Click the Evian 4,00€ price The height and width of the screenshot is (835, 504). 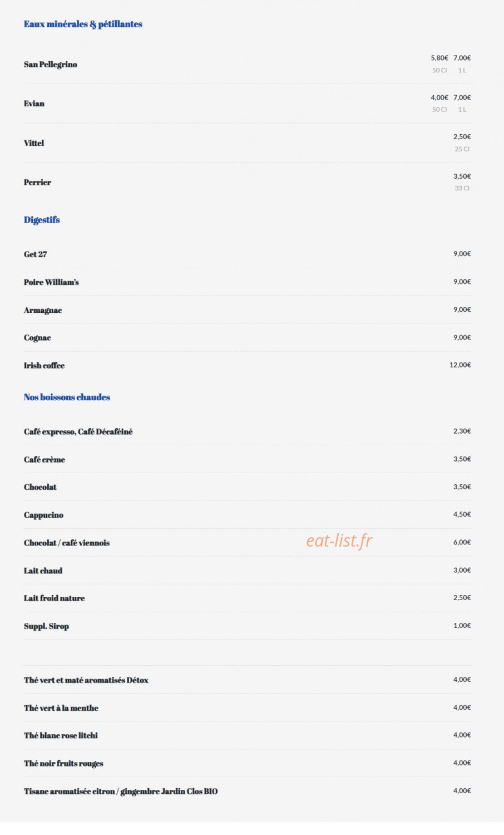point(439,97)
